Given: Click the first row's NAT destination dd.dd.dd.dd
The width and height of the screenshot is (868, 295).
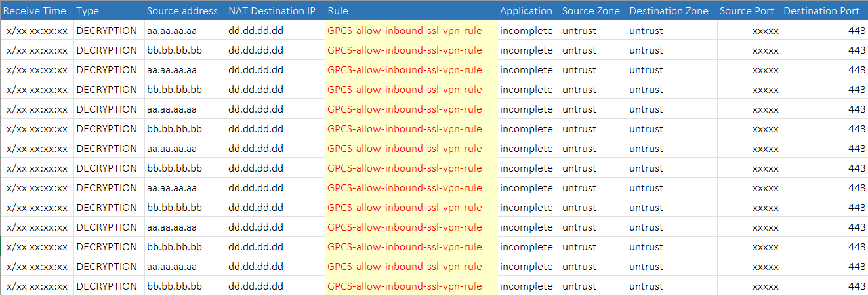Looking at the screenshot, I should [256, 31].
